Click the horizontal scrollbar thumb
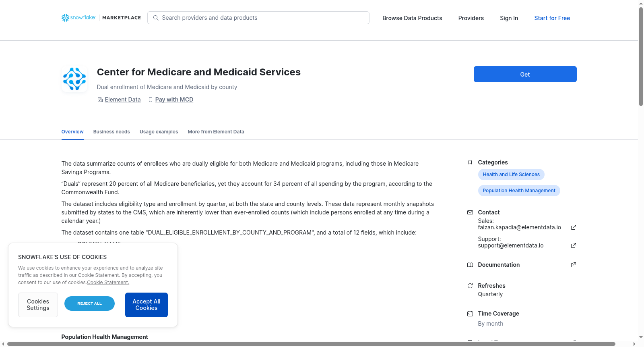644x347 pixels. pyautogui.click(x=311, y=344)
